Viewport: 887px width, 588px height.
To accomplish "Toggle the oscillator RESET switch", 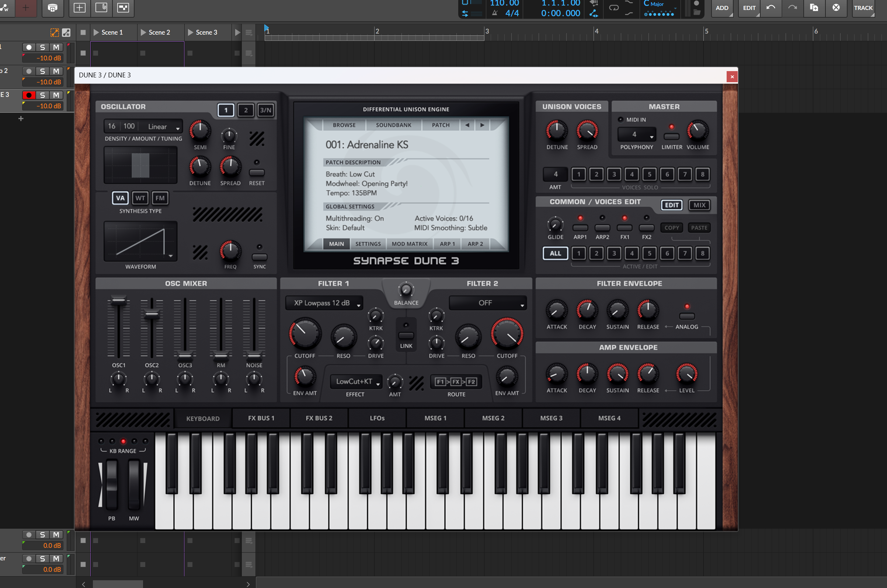I will pos(257,172).
